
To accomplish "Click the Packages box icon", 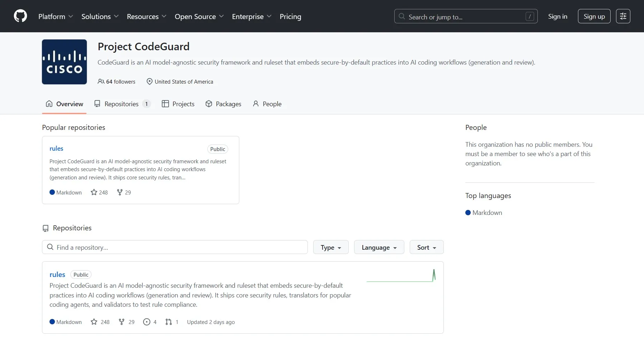I will click(209, 104).
